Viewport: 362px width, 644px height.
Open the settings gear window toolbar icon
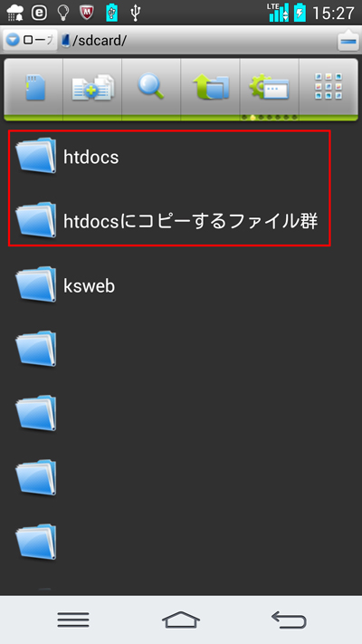pos(270,87)
